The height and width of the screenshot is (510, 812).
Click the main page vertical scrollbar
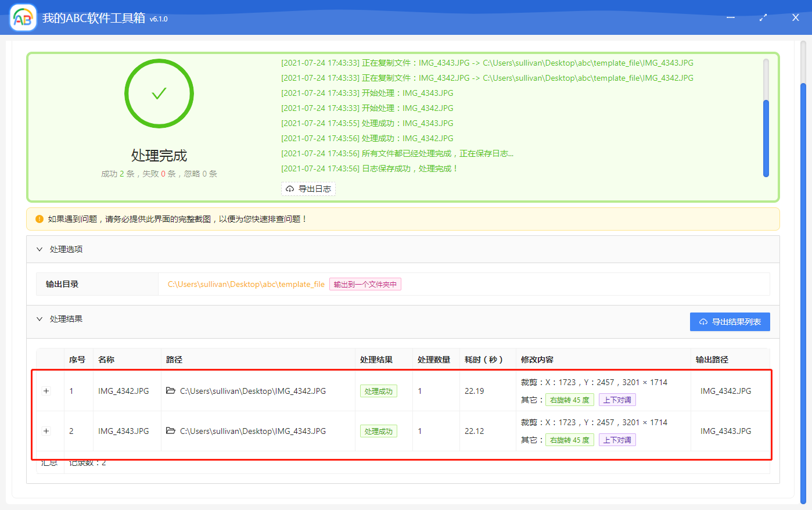(803, 290)
